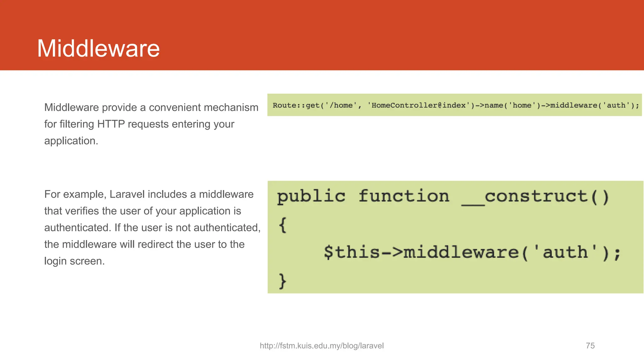Click the word 'application.' in first paragraph
Viewport: 644px width, 362px height.
71,141
